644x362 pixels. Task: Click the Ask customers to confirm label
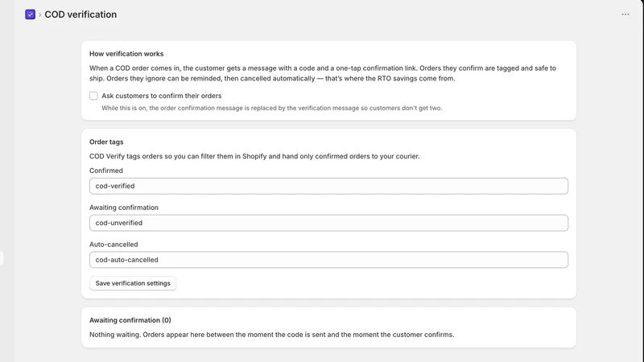162,96
